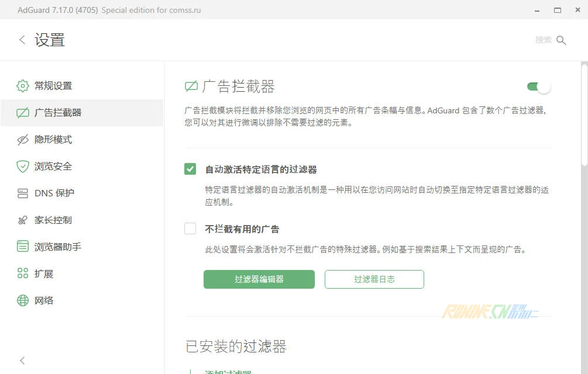This screenshot has width=588, height=374.
Task: Click the DNS 保护 server icon
Action: [23, 193]
